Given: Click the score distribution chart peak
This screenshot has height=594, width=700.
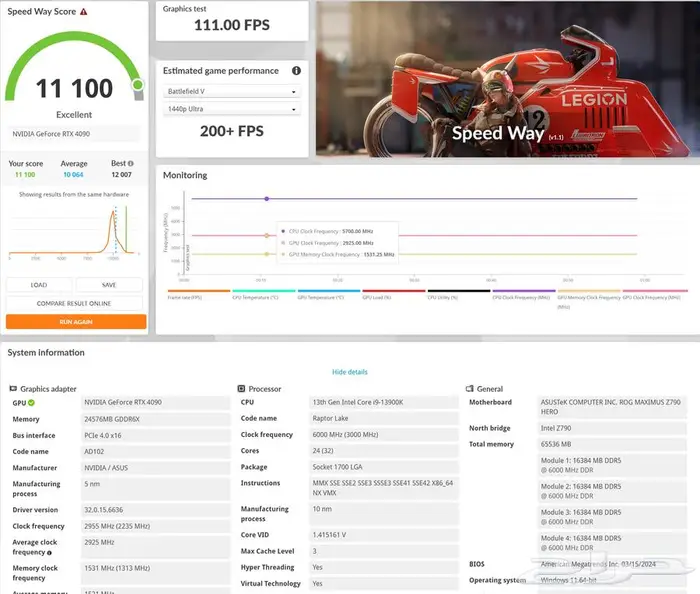Looking at the screenshot, I should (113, 213).
